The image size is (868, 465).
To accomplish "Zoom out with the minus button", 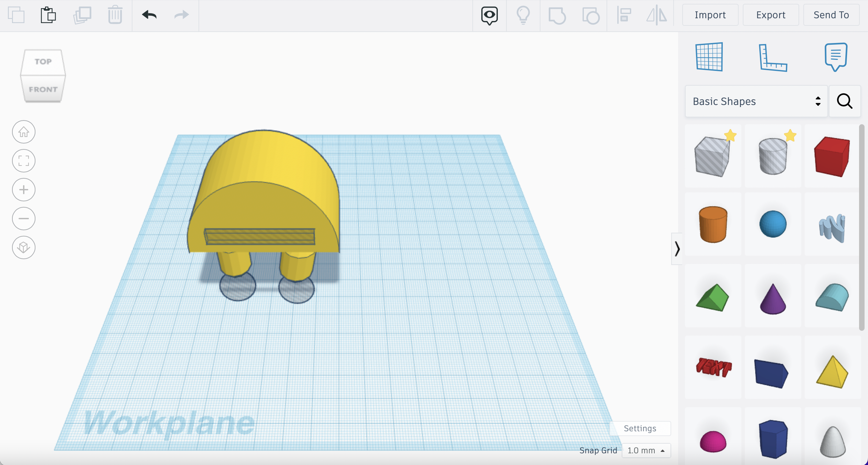I will pyautogui.click(x=24, y=219).
